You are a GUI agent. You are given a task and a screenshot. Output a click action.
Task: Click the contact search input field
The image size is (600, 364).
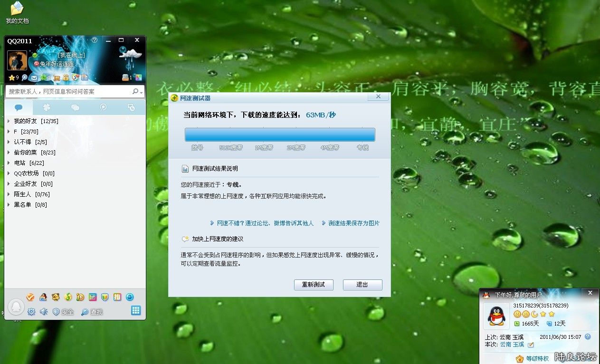67,91
